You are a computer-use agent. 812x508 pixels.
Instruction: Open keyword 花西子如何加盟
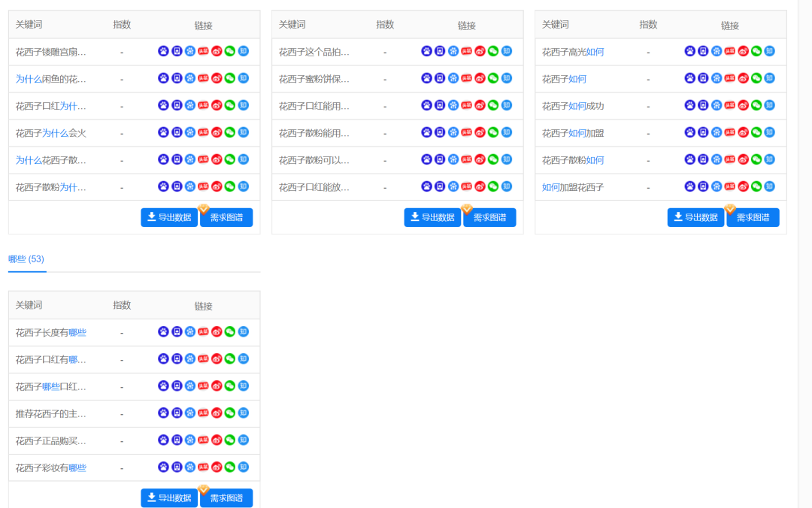573,133
